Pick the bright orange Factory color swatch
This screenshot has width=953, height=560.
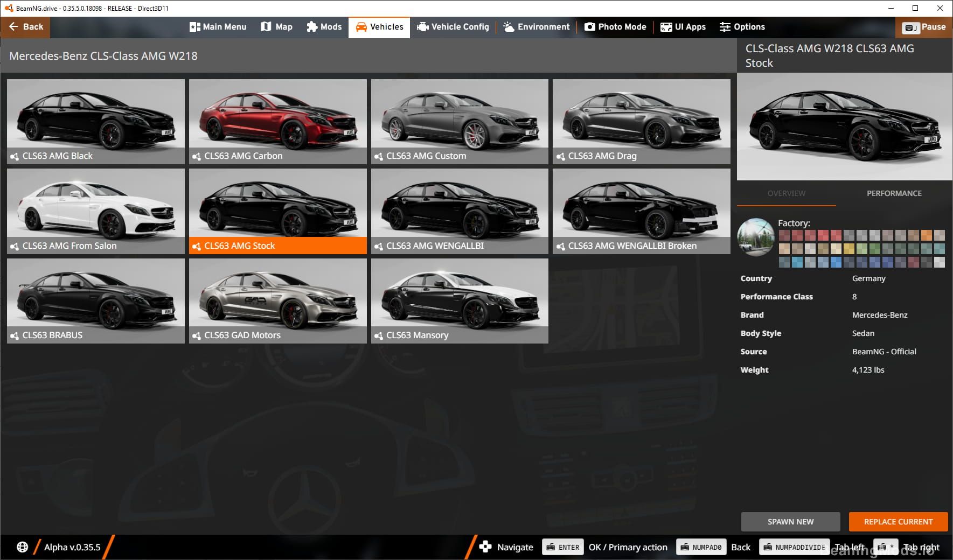[x=927, y=235]
